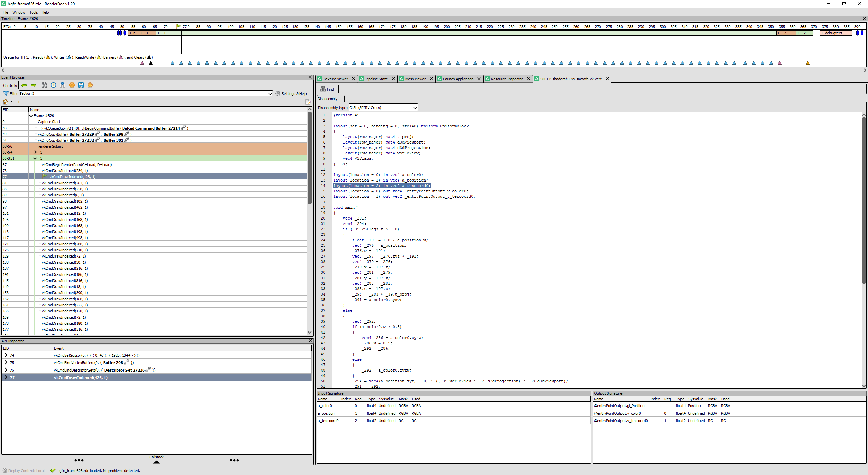Switch to the Pipeline State tab
This screenshot has width=868, height=475.
[x=376, y=79]
